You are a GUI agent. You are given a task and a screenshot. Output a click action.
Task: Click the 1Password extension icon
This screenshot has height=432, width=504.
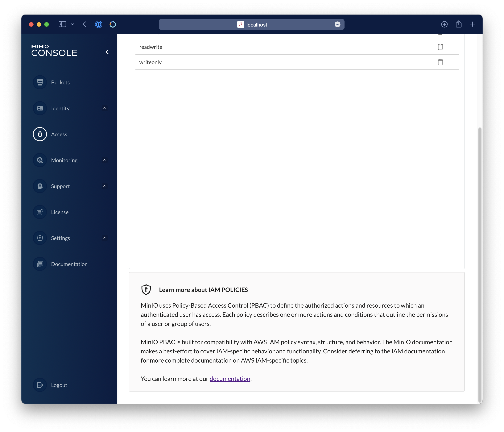pos(98,24)
